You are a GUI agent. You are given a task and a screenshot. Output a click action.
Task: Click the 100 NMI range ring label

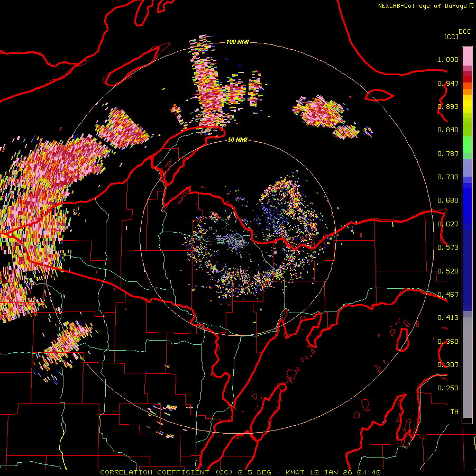[237, 42]
